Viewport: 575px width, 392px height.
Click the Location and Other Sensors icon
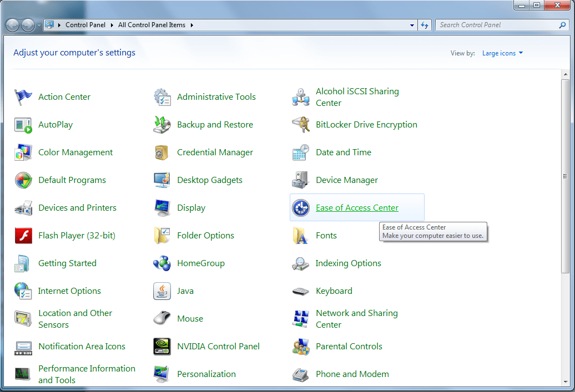click(x=23, y=319)
